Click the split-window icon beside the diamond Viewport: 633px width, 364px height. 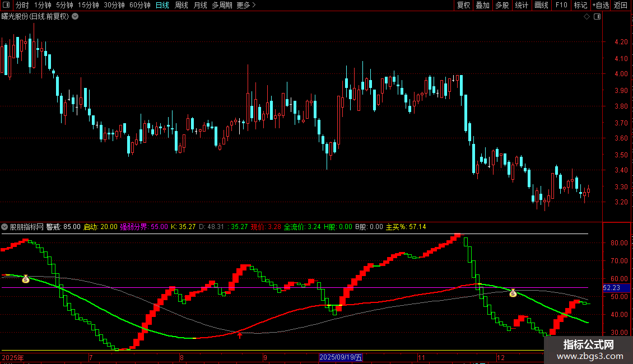point(597,17)
